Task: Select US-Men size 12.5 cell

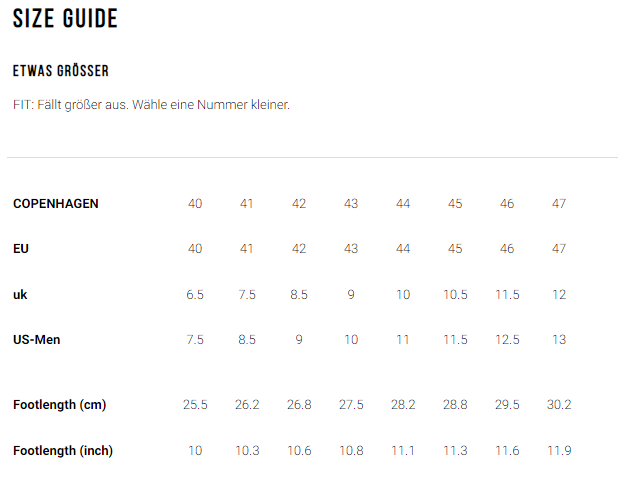Action: [507, 340]
